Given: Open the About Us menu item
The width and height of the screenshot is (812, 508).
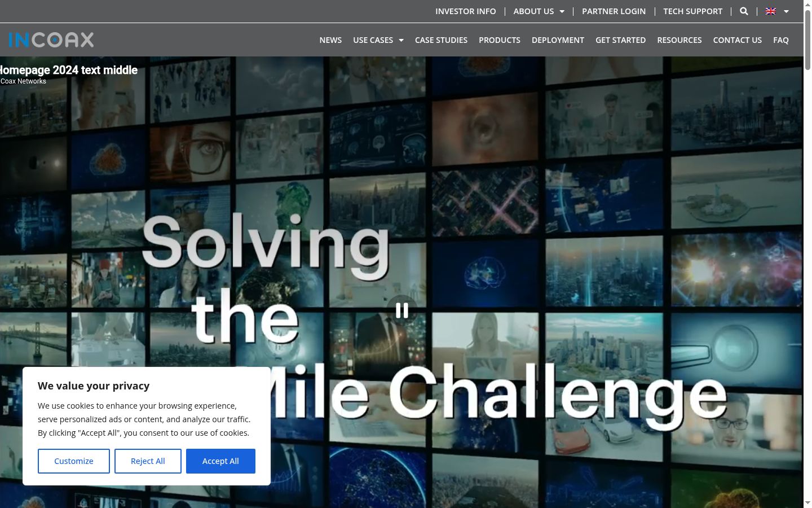Looking at the screenshot, I should pyautogui.click(x=533, y=11).
